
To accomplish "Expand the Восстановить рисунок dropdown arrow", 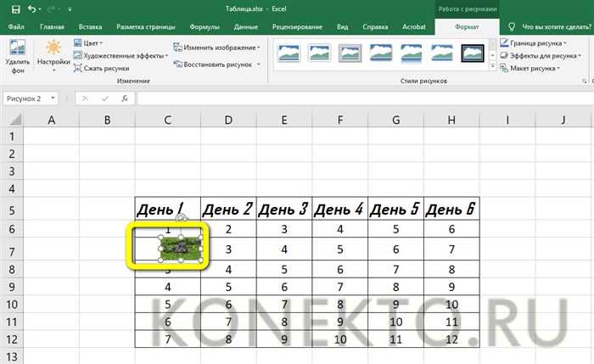I will pyautogui.click(x=258, y=64).
